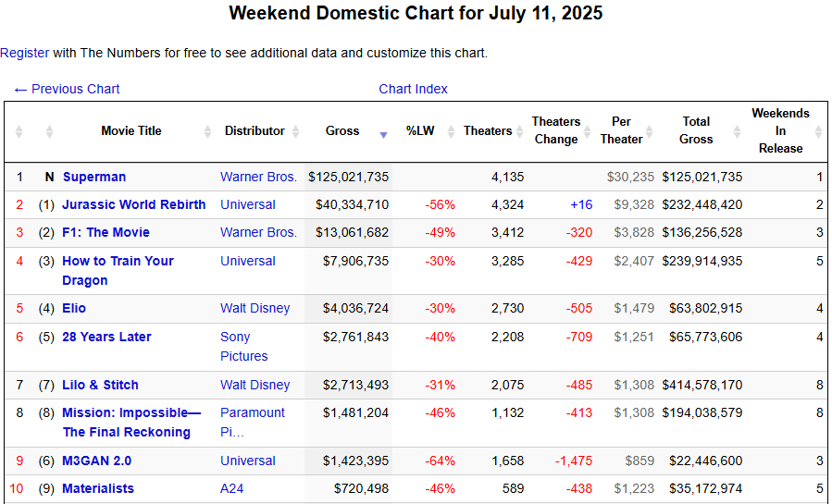This screenshot has width=832, height=504.
Task: Open the Warner Bros. distributor link for Superman
Action: click(x=258, y=177)
